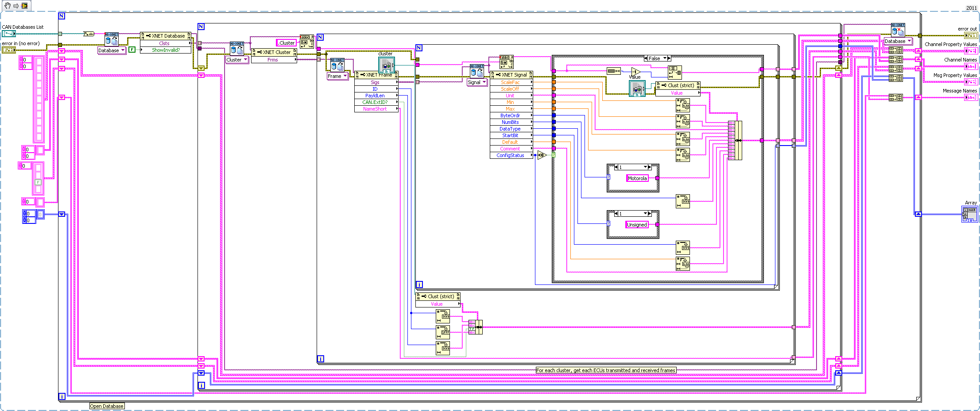Select the Msg Property Values indicator terminal

(x=972, y=82)
